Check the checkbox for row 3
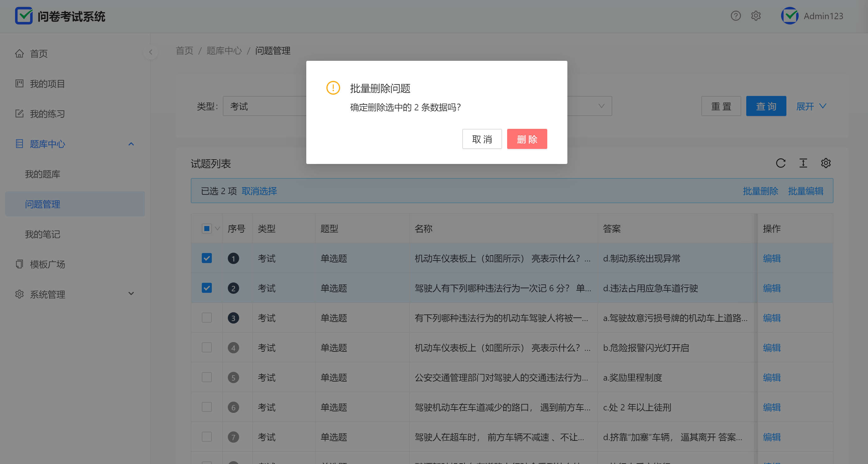This screenshot has width=868, height=464. tap(206, 318)
